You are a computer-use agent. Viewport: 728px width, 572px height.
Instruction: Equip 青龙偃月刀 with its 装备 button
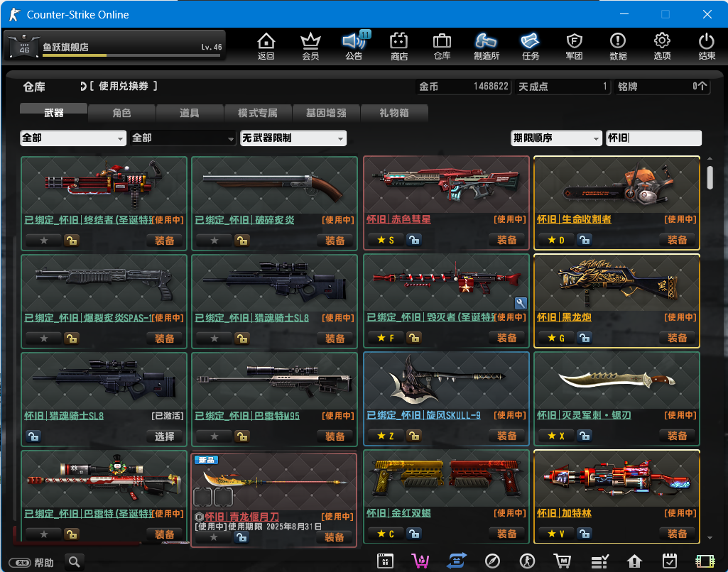point(335,537)
